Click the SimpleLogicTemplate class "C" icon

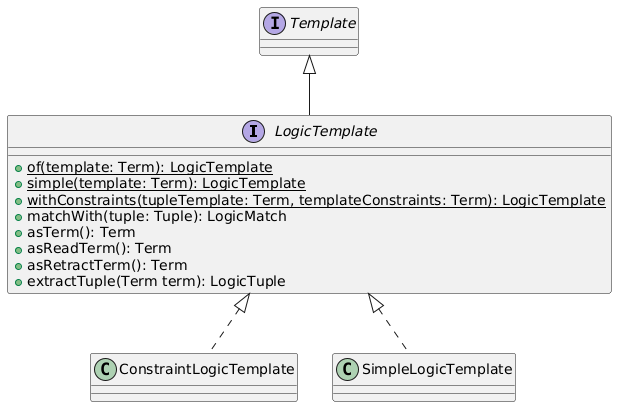point(346,369)
